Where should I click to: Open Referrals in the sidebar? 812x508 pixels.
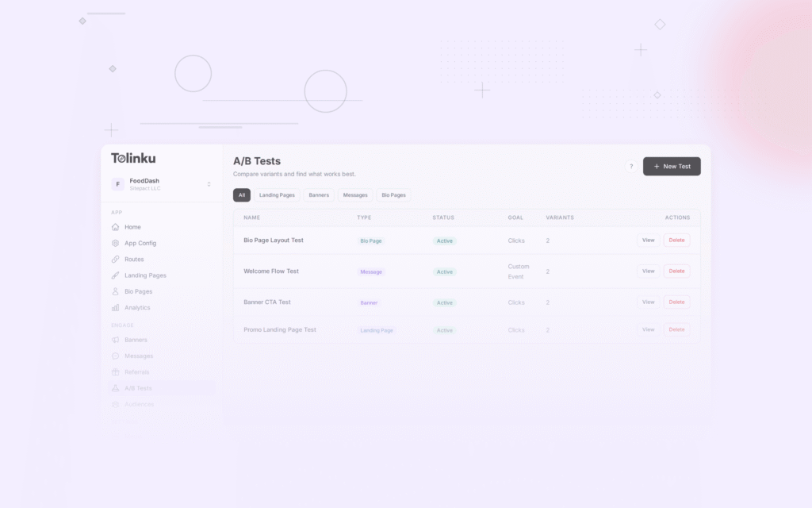[136, 372]
